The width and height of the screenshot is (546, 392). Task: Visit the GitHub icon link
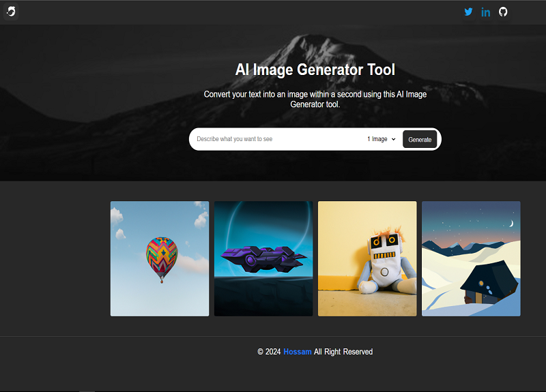[503, 12]
